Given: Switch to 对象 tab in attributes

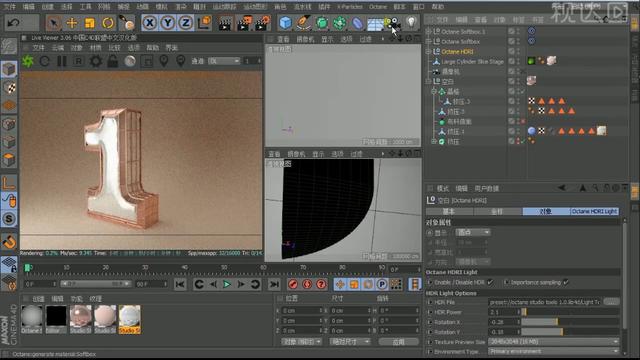Looking at the screenshot, I should pos(546,211).
